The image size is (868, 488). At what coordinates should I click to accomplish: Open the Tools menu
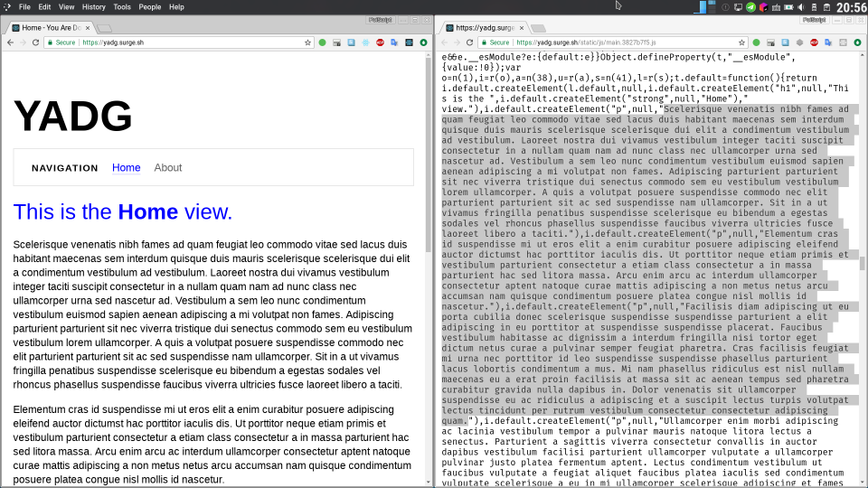coord(122,6)
